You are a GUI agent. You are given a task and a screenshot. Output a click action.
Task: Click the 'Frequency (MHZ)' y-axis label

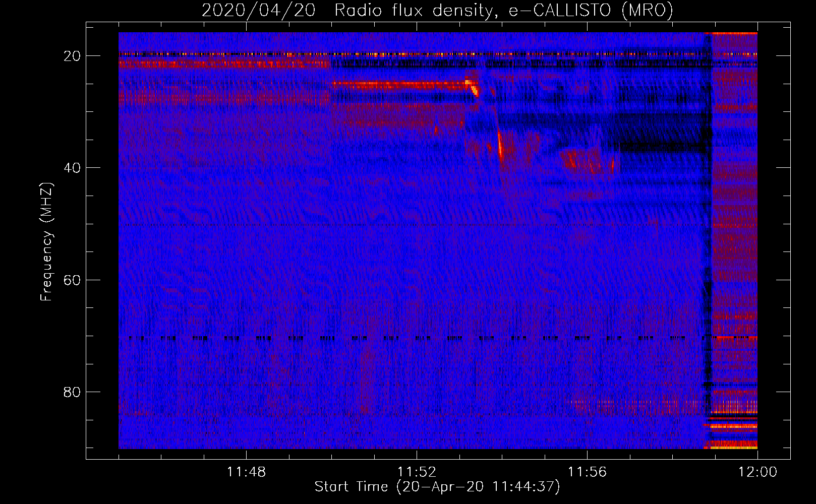click(x=46, y=242)
